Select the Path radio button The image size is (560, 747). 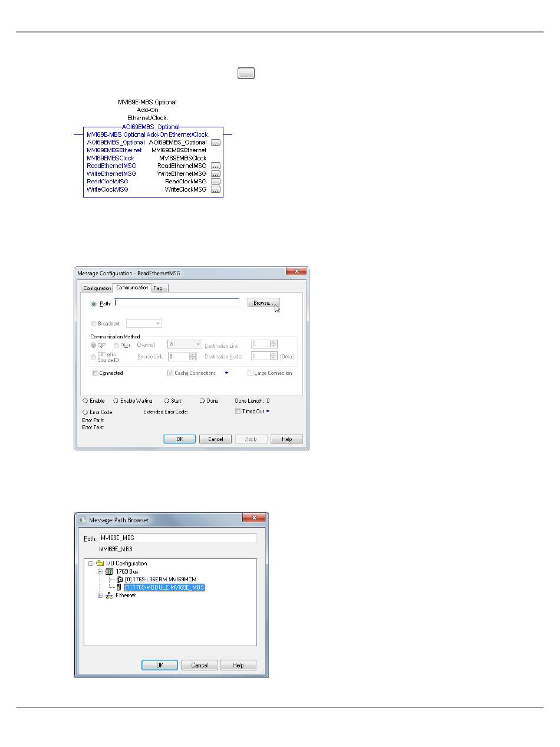click(x=94, y=304)
